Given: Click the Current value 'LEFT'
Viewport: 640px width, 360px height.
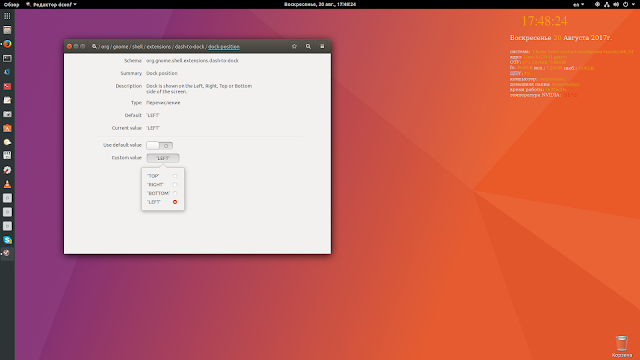Looking at the screenshot, I should tap(153, 128).
